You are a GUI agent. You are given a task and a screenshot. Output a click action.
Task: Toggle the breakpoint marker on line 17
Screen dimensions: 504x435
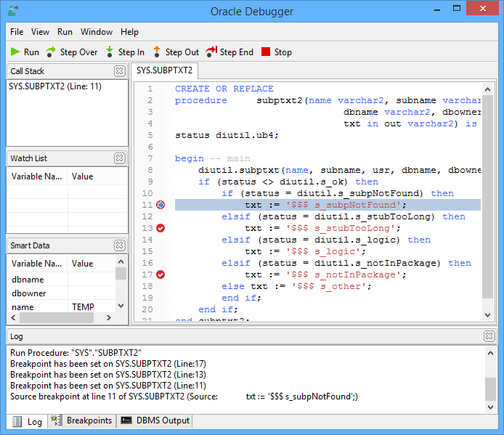[x=160, y=275]
